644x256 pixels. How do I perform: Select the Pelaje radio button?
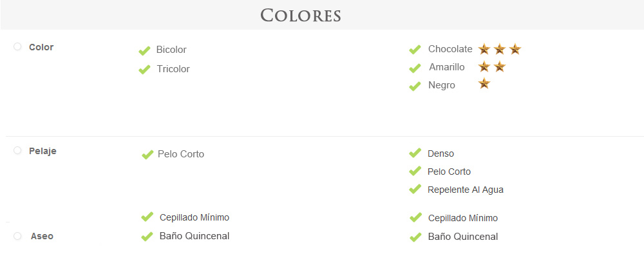click(17, 151)
